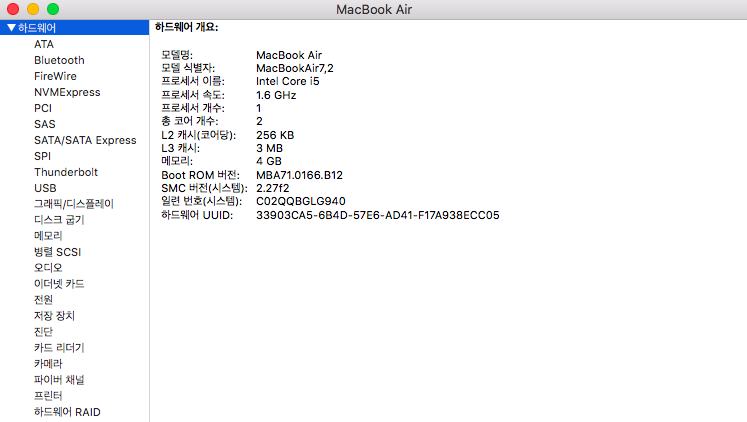747x422 pixels.
Task: Open the Bluetooth hardware section
Action: click(x=59, y=60)
